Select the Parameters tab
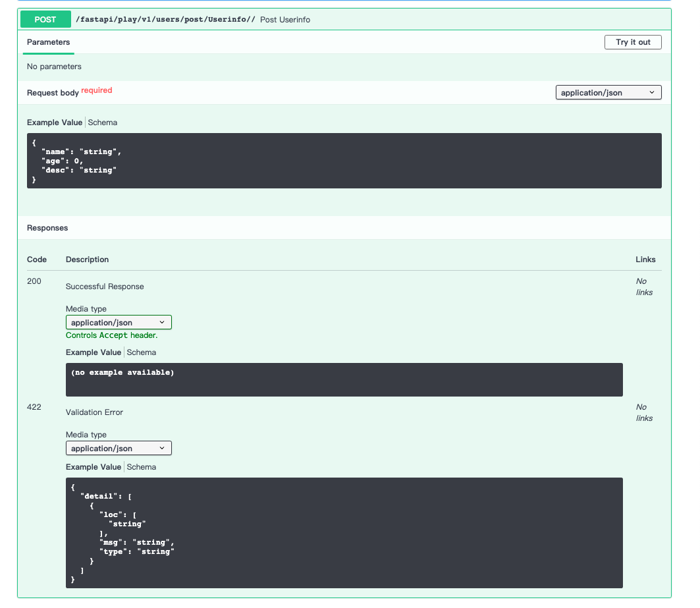 [x=48, y=42]
